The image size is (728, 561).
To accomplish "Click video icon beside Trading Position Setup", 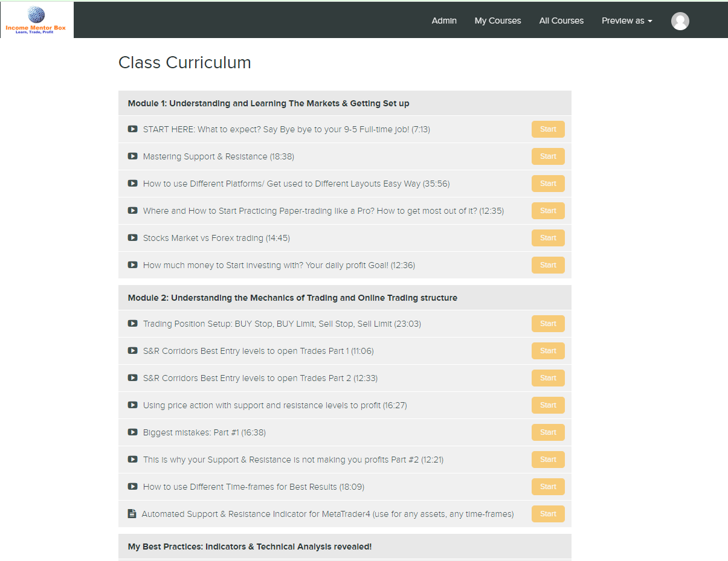I will (x=133, y=324).
